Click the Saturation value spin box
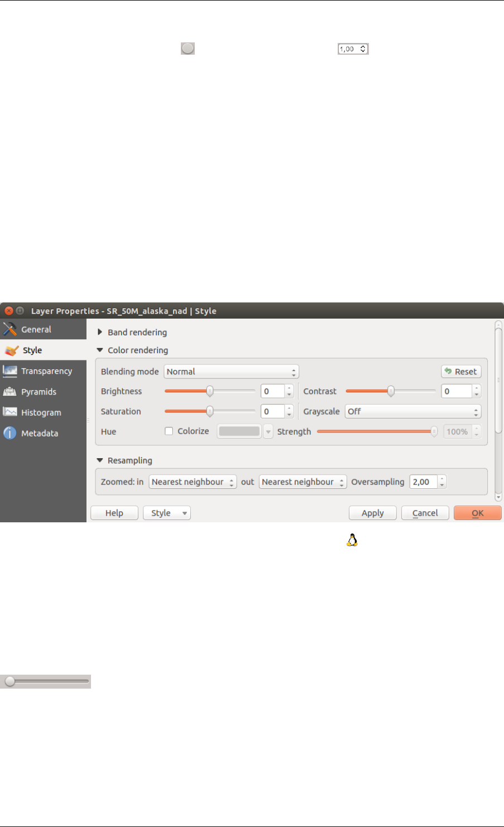 pos(277,411)
